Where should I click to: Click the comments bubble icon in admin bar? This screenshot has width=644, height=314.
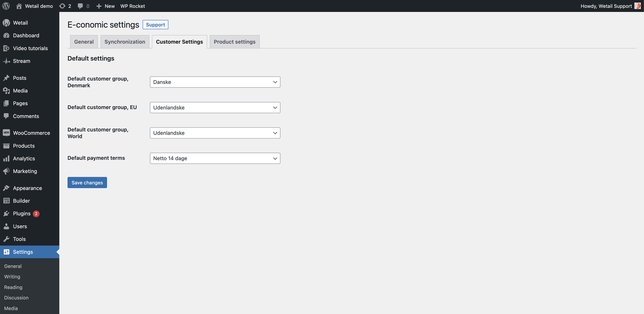tap(80, 6)
